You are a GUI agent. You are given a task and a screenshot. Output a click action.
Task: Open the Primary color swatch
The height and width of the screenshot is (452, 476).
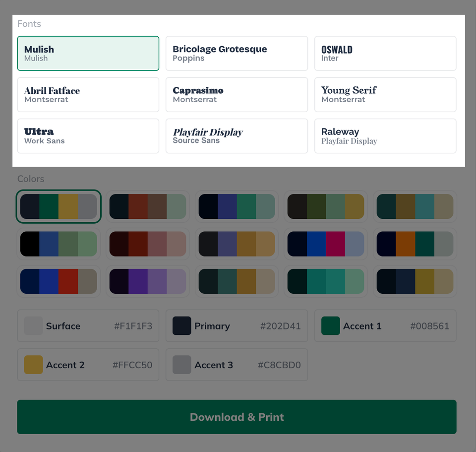click(182, 326)
